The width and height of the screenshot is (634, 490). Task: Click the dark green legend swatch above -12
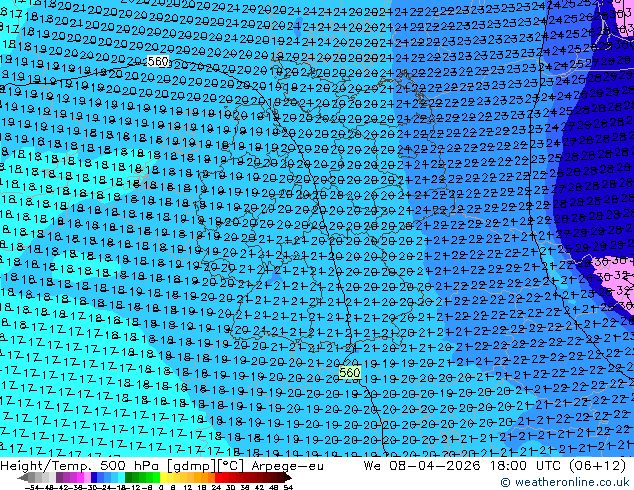(129, 477)
